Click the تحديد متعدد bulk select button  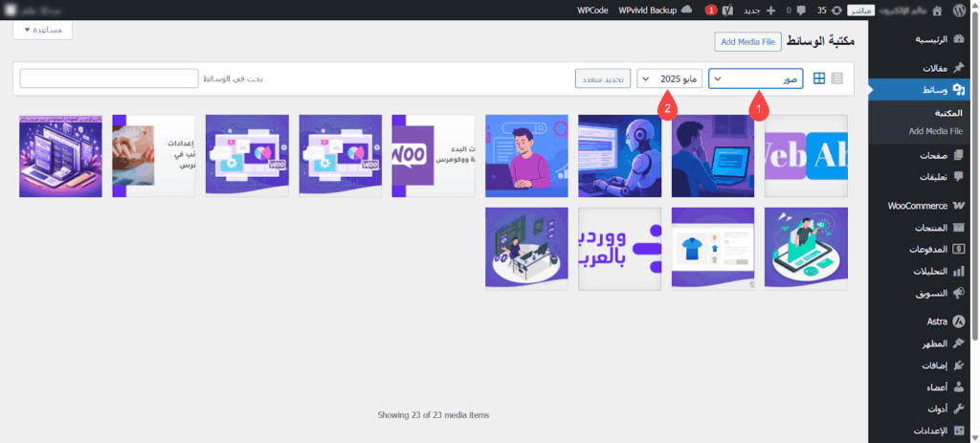point(602,78)
